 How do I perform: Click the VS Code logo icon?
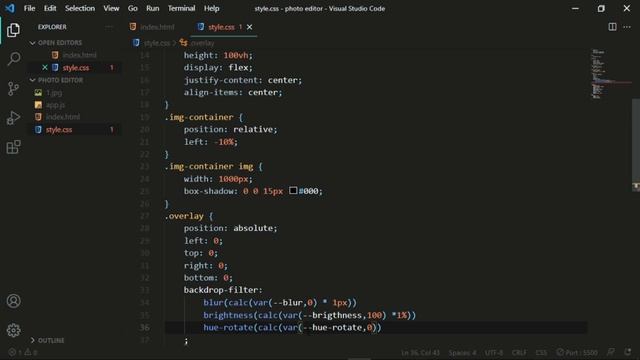pos(10,8)
